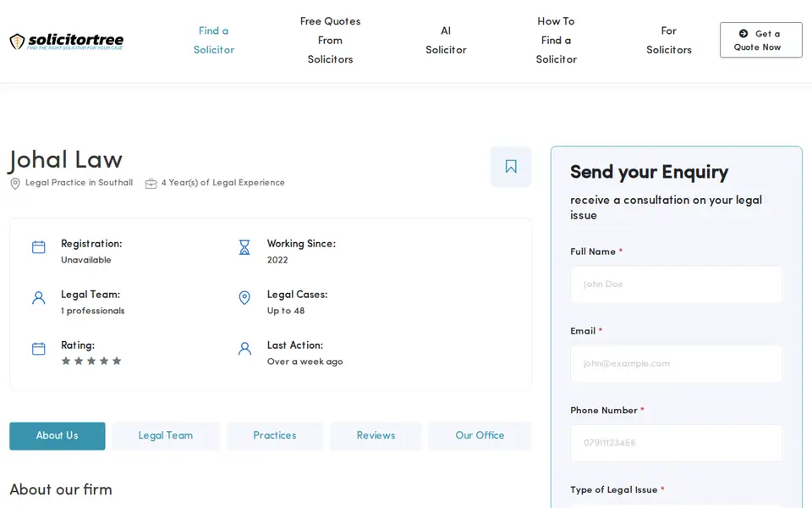812x508 pixels.
Task: Open the For Solicitors nav link
Action: click(x=668, y=41)
